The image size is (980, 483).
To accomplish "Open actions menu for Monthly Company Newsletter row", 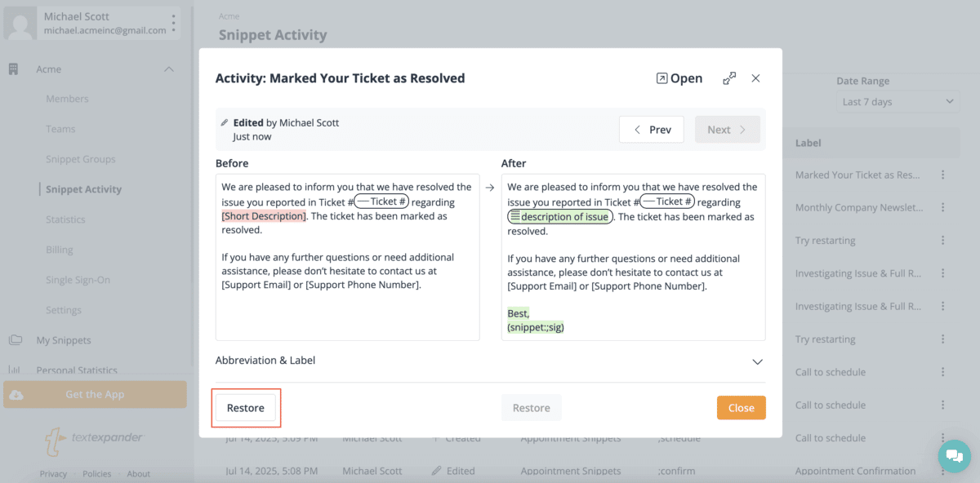I will (943, 208).
